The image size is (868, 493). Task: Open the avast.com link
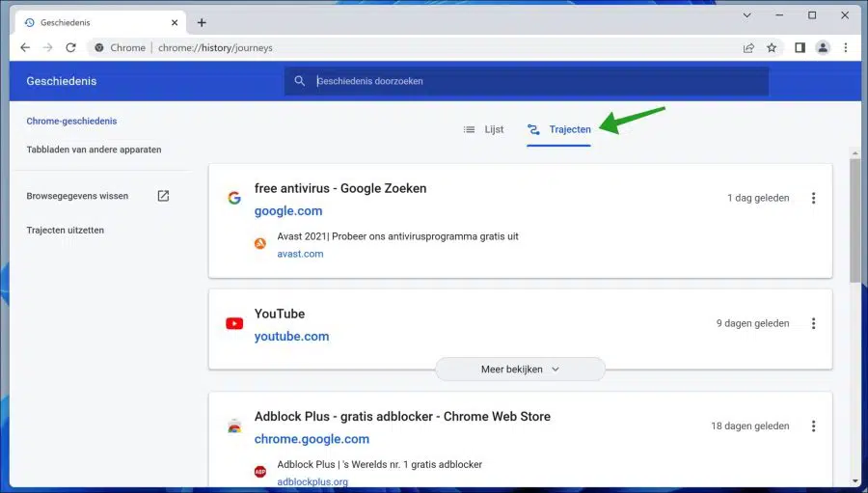point(301,254)
